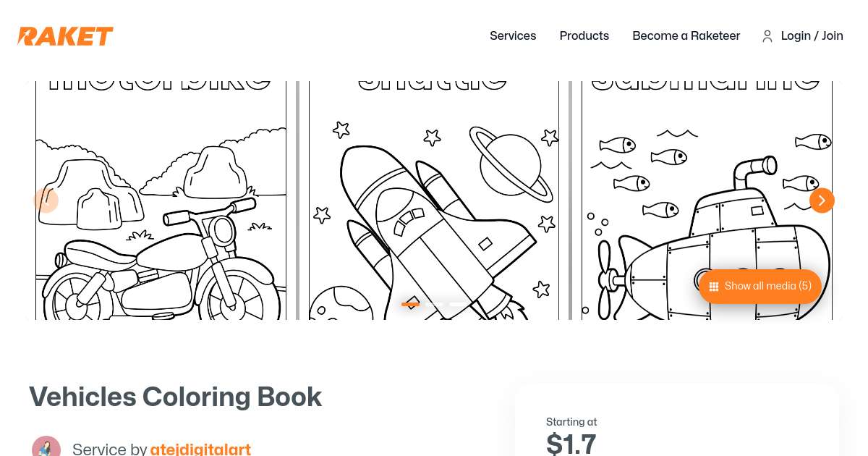The width and height of the screenshot is (868, 456).
Task: Open the Services menu
Action: click(x=513, y=35)
